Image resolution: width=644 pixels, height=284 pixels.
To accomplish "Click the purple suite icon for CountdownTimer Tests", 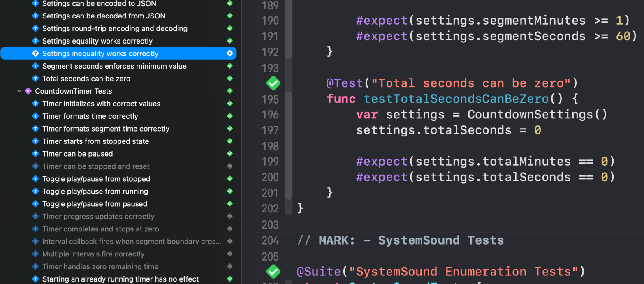I will tap(28, 91).
